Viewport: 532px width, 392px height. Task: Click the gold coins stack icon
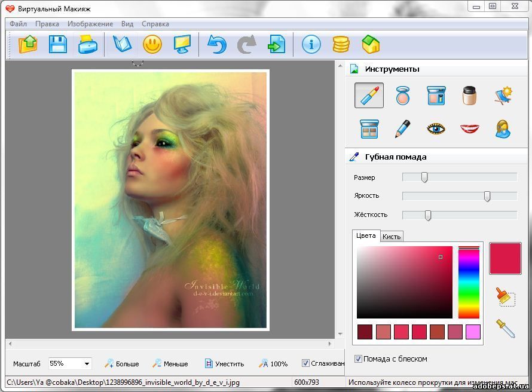tap(341, 44)
